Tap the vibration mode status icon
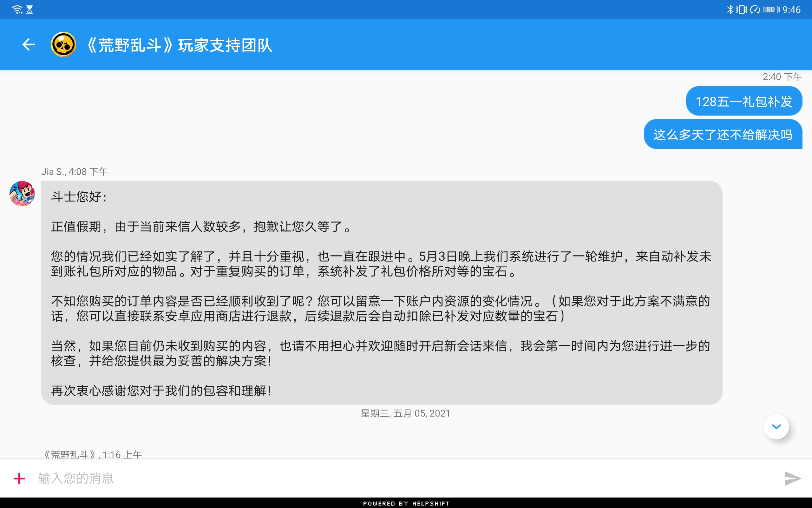 tap(742, 10)
